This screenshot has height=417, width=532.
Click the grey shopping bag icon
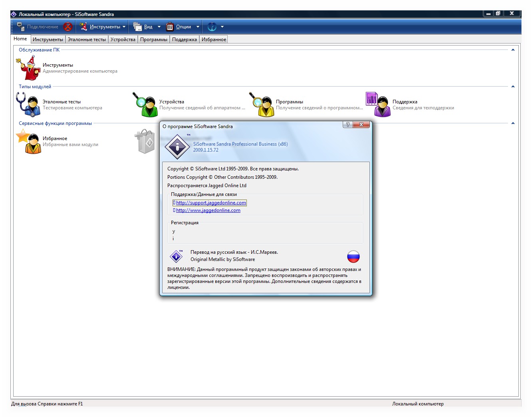[x=145, y=141]
